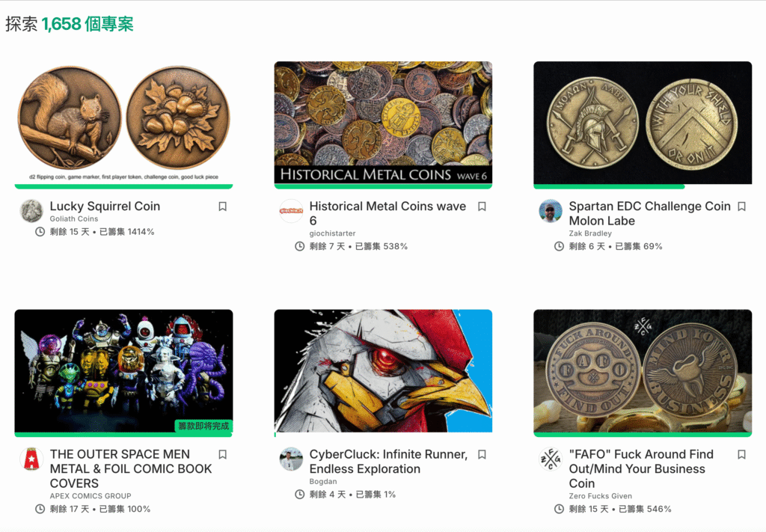The image size is (766, 532).
Task: Save Historical Metal Coins wave 6 to bookmarks
Action: tap(482, 207)
